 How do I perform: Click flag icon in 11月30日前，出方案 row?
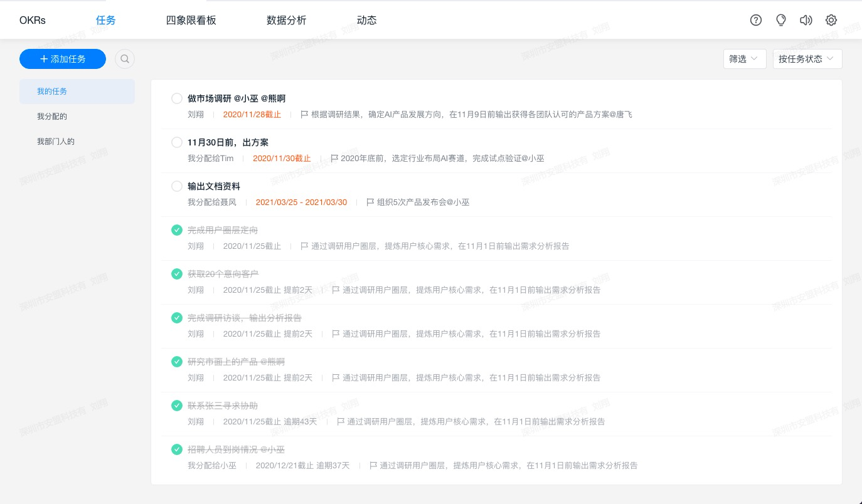(334, 159)
